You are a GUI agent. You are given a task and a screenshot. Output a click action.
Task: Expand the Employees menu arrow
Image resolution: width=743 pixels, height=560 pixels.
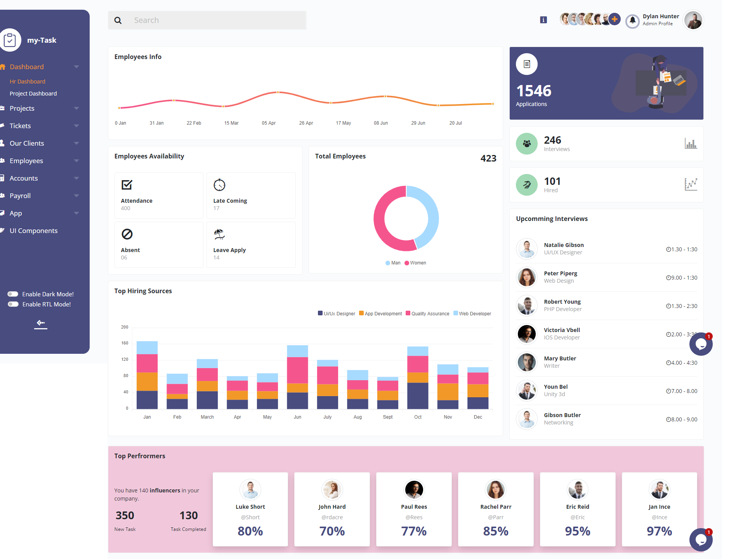tap(76, 161)
